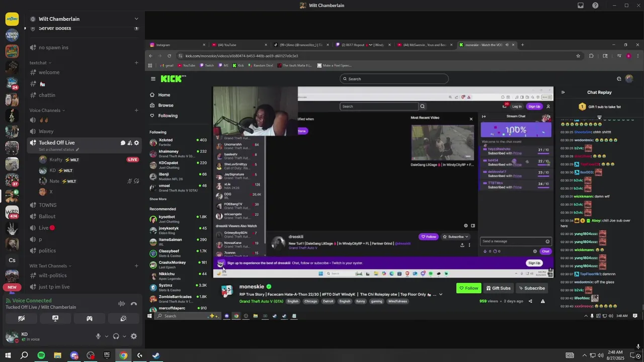Screen dimensions: 644x362
Task: Switch to the Instagram browser tab
Action: (177, 45)
